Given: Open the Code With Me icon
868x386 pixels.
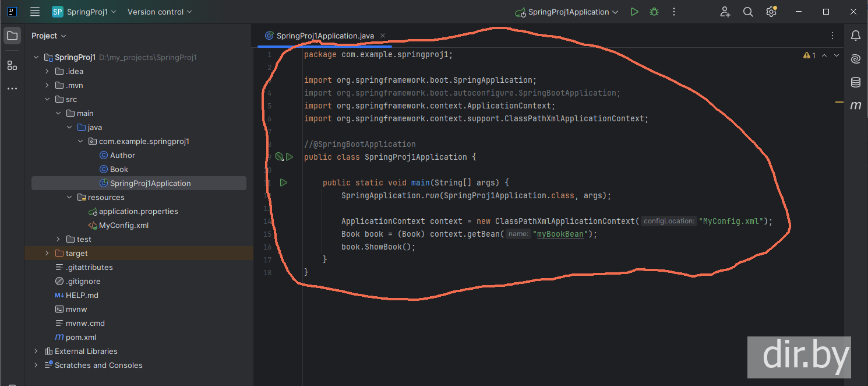Looking at the screenshot, I should pos(725,12).
